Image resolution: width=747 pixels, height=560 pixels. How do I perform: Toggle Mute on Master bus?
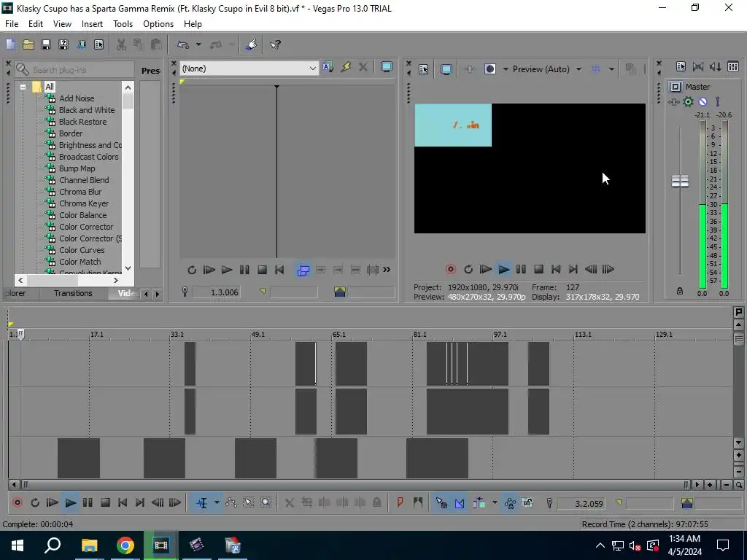703,101
